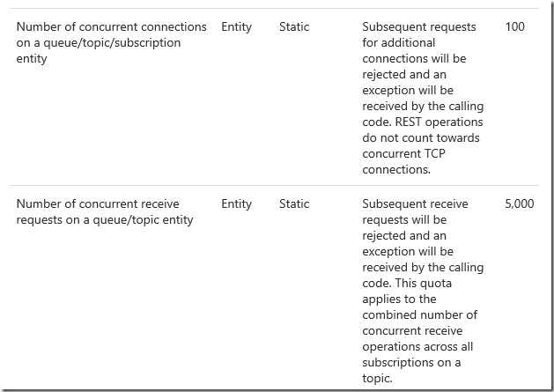Click the phrase 'concurrent TCP connections.'
554x392 pixels.
click(404, 161)
